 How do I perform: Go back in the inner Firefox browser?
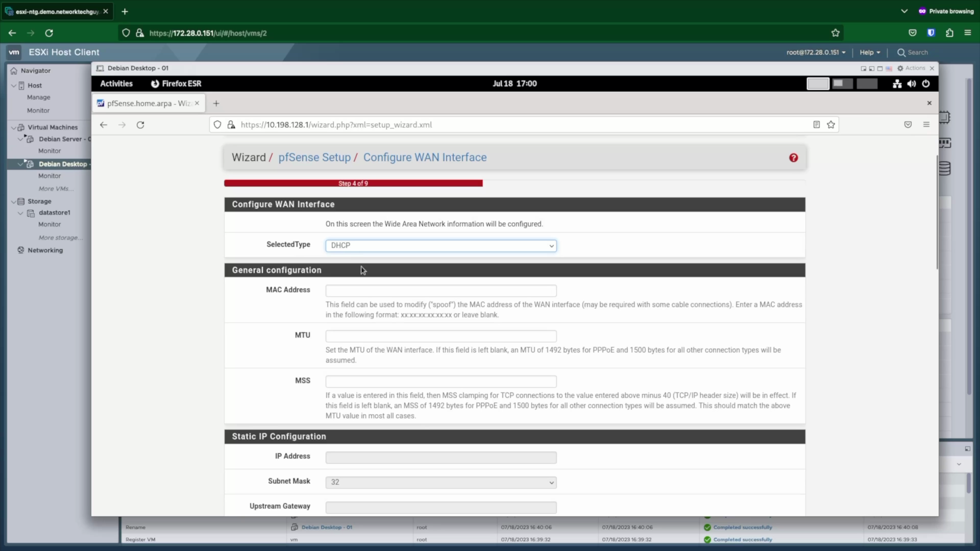[x=104, y=124]
